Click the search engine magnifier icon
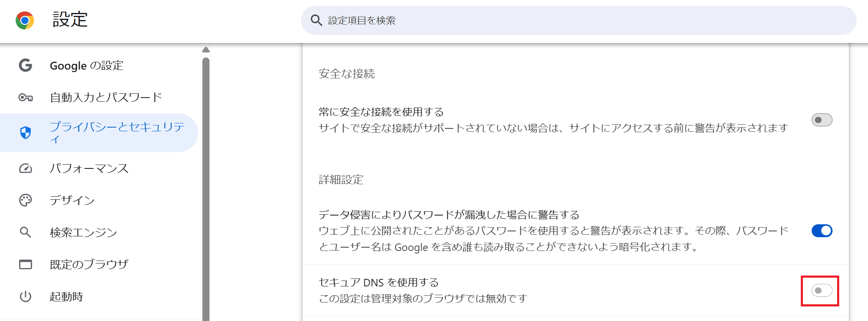This screenshot has width=868, height=321. pos(25,233)
